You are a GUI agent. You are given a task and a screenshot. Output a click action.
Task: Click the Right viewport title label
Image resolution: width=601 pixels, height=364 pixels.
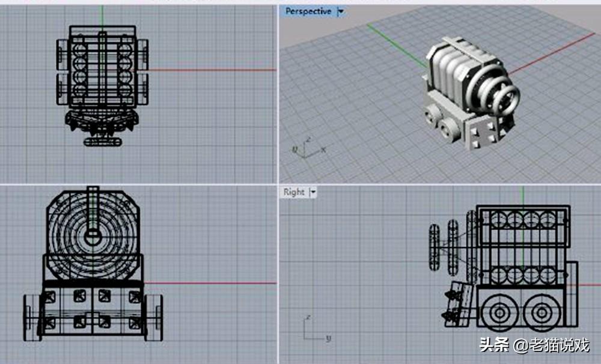[x=294, y=192]
